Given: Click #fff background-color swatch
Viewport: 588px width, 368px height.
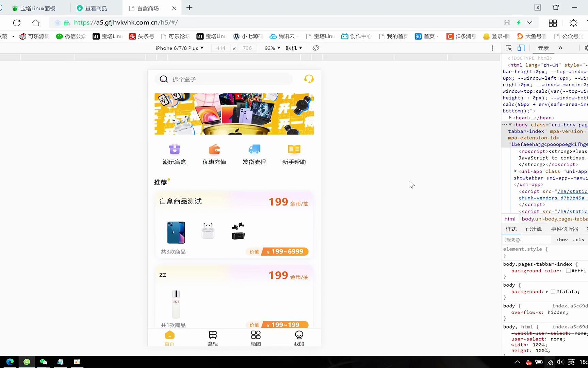Looking at the screenshot, I should [568, 271].
